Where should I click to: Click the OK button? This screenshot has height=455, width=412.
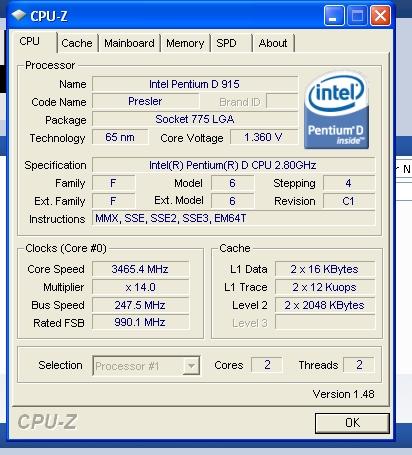352,423
